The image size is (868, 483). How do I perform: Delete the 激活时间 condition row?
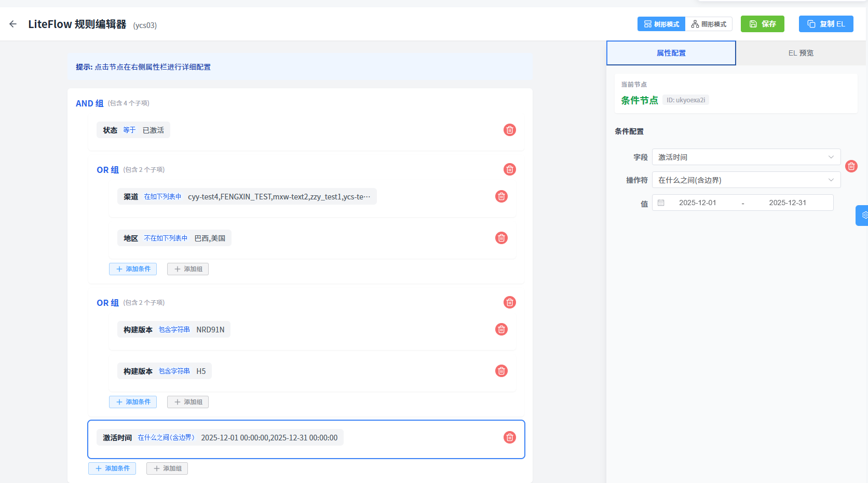coord(509,437)
